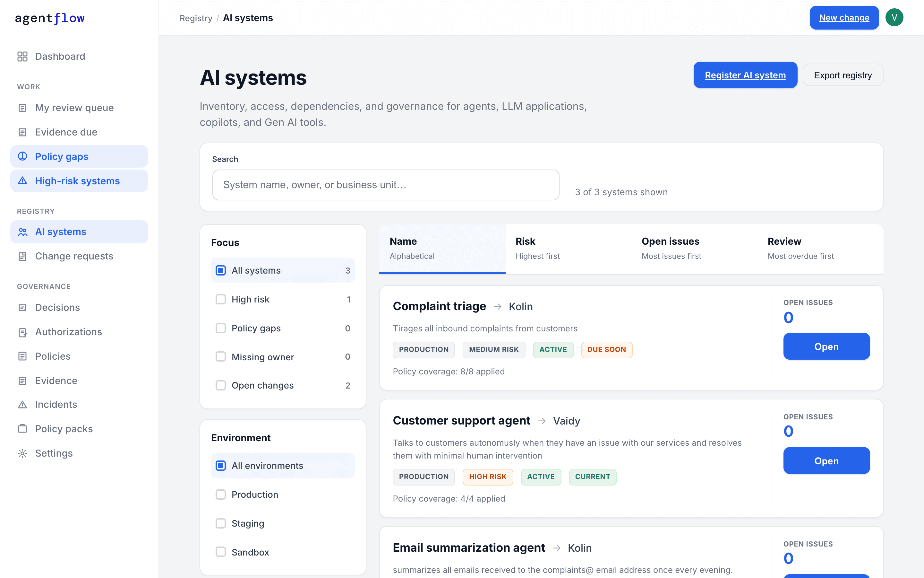Click '3 of 3 systems shown' text
Screen dimensions: 924x578
tap(621, 192)
